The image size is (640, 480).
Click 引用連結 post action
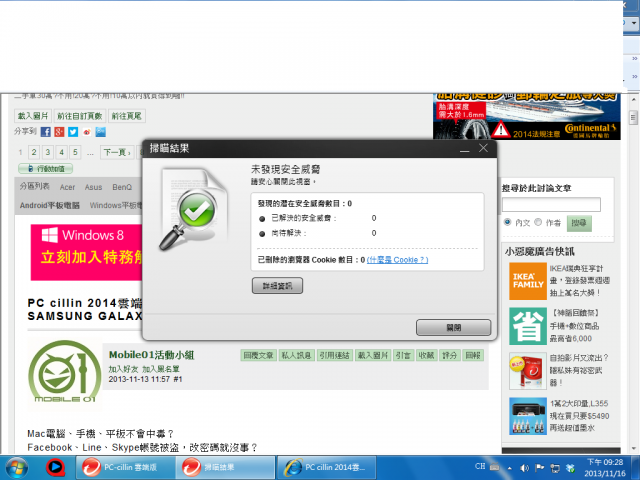click(x=335, y=356)
